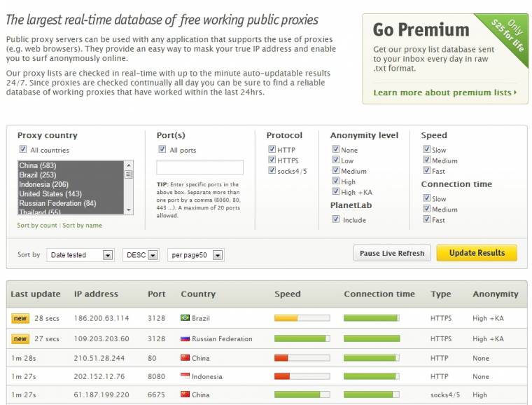Select China (583) in country list
This screenshot has width=532, height=405.
[71, 165]
